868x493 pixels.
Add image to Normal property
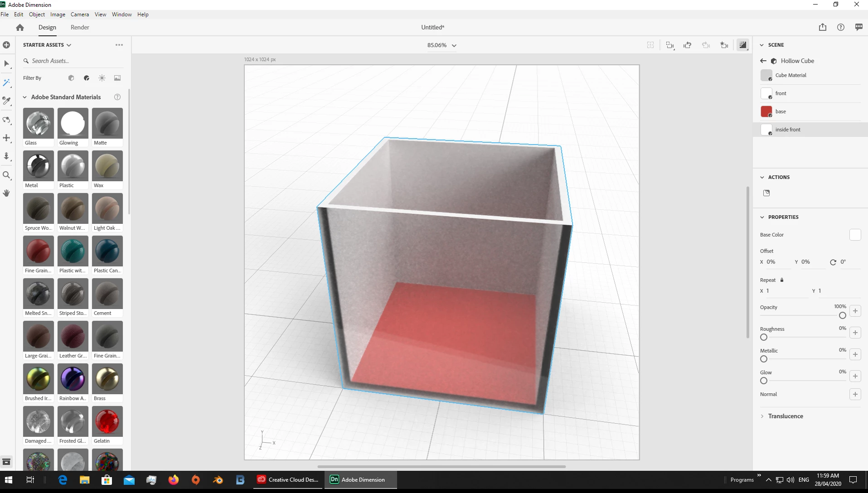[x=855, y=394]
